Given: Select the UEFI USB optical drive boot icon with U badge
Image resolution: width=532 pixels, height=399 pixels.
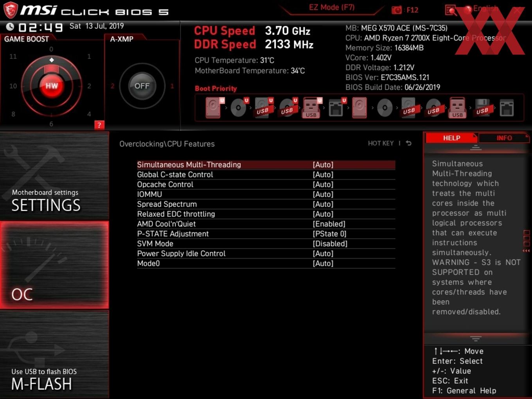Looking at the screenshot, I should [288, 108].
